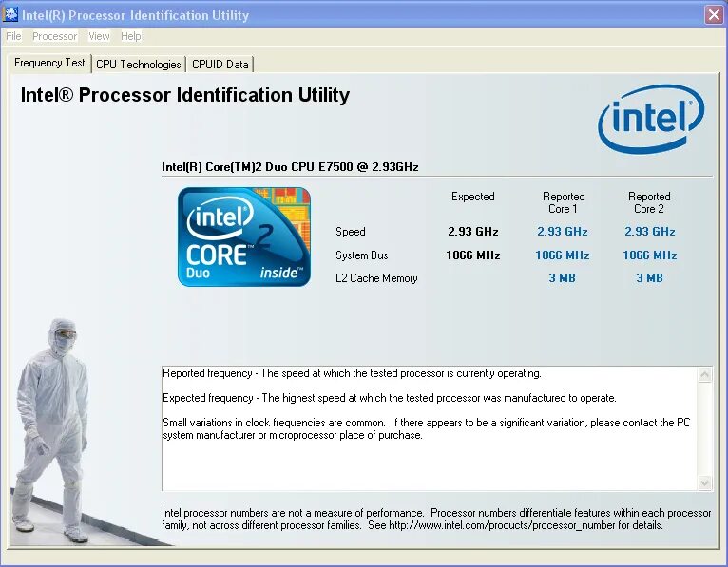Select the Frequency Test tab
728x567 pixels.
coord(49,63)
